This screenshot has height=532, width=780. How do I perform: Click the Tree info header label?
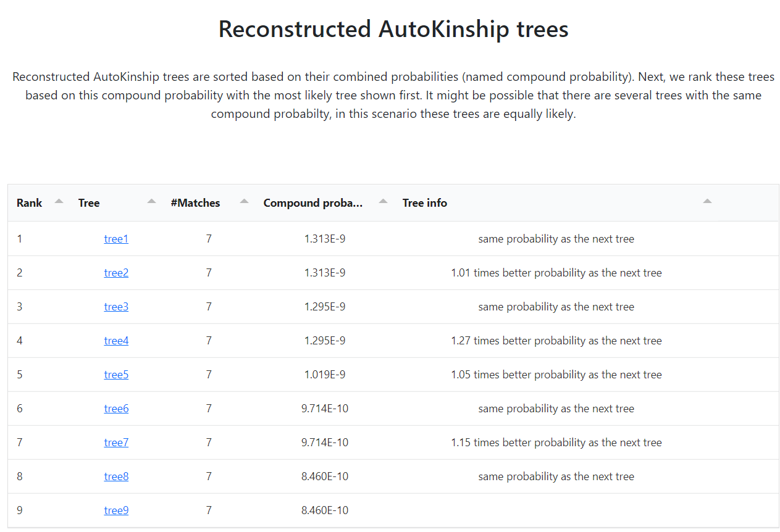(x=424, y=203)
